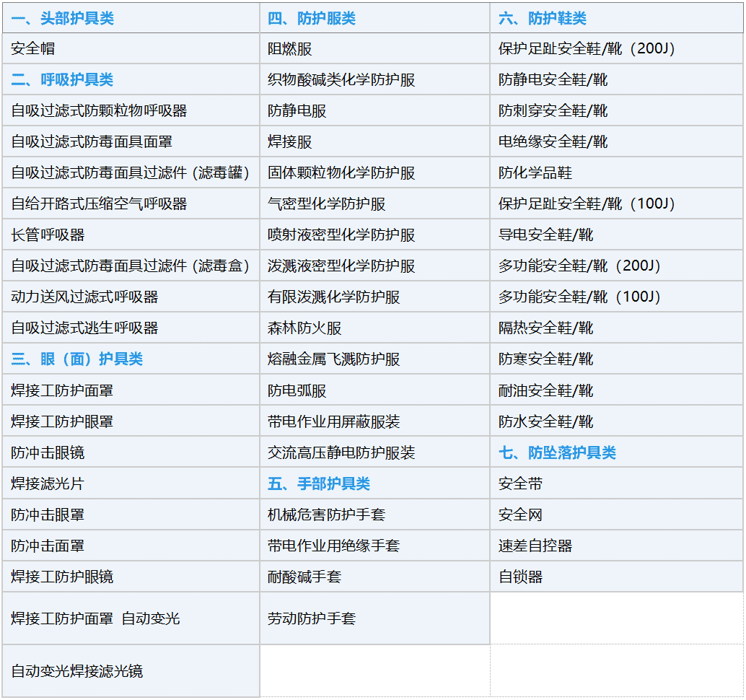Select the 防静电服 cell
Viewport: 746px width, 700px height.
(375, 110)
